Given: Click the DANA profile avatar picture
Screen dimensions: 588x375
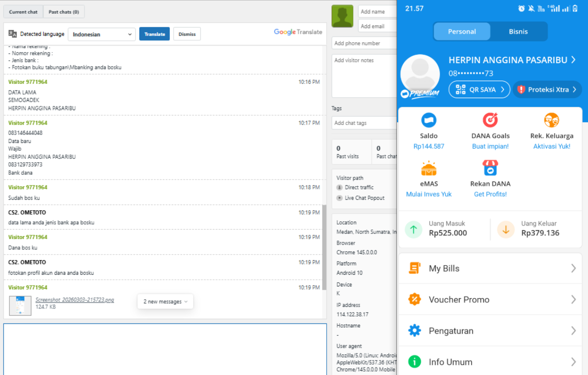Looking at the screenshot, I should point(420,75).
